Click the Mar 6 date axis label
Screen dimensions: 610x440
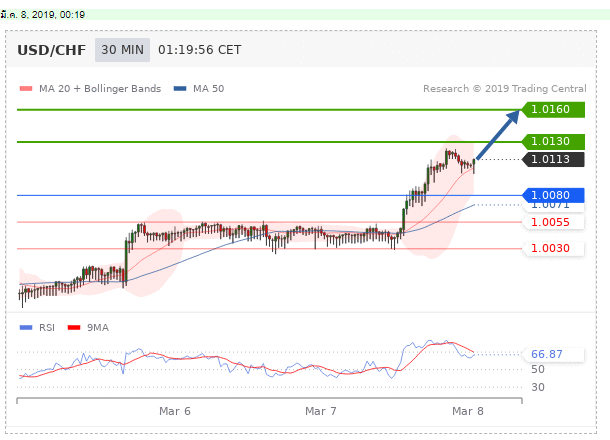(x=175, y=411)
